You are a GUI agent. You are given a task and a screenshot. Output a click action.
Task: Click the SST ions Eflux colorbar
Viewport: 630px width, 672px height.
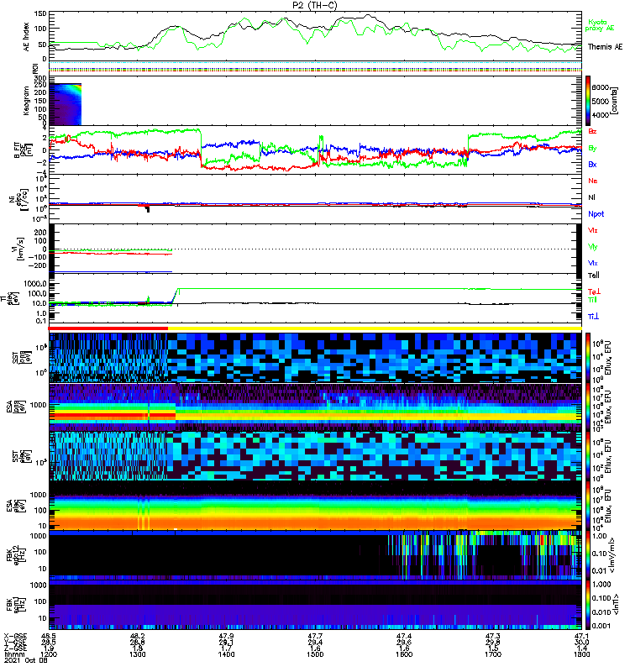tap(588, 358)
